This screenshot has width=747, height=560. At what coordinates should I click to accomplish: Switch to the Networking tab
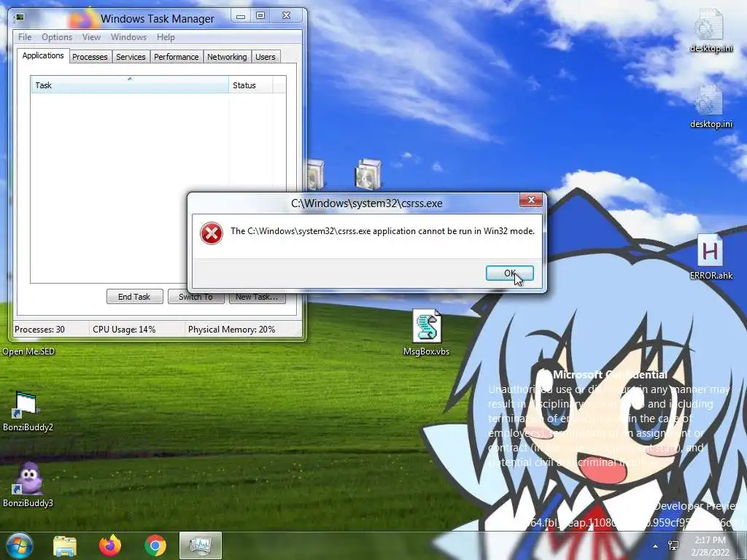(x=227, y=57)
